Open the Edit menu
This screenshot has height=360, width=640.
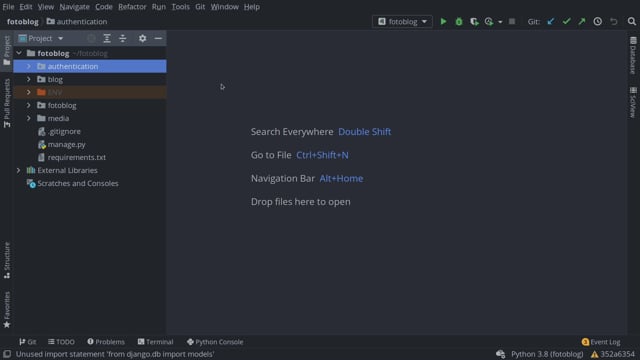coord(26,7)
